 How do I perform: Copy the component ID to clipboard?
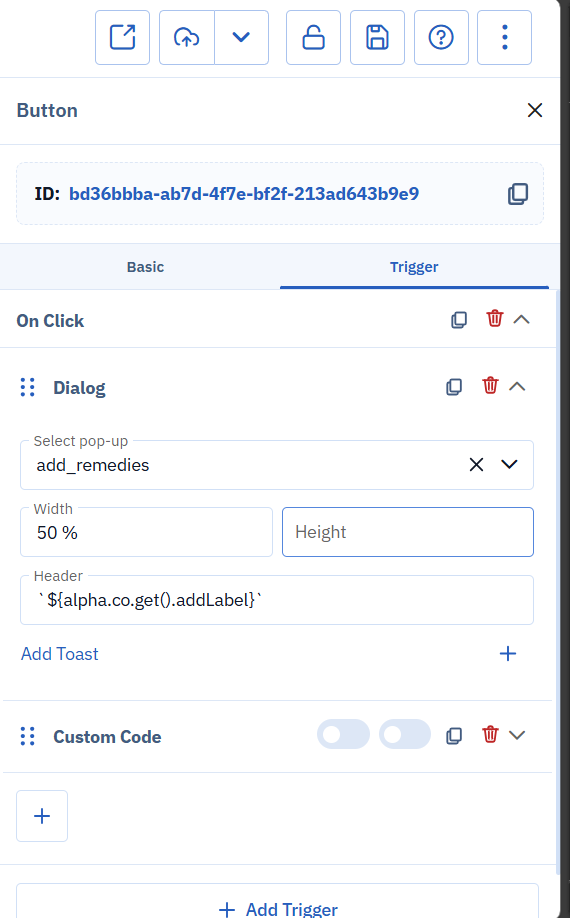point(518,194)
